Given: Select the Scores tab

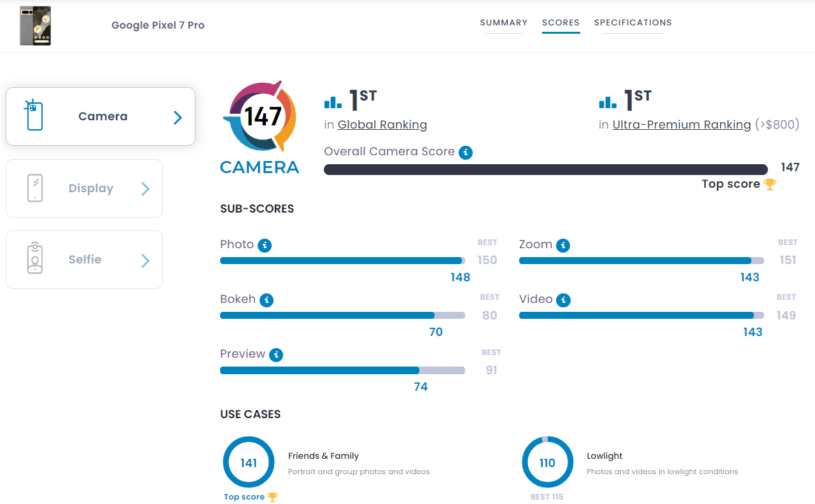Looking at the screenshot, I should [x=561, y=23].
